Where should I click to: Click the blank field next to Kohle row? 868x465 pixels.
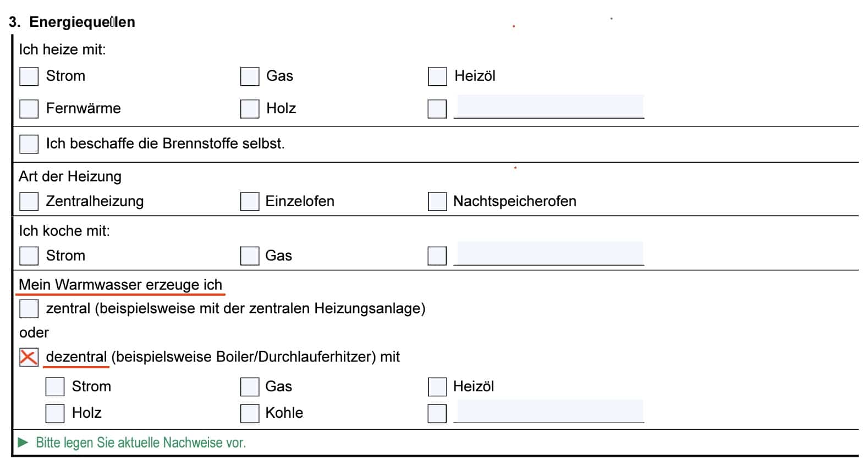(549, 411)
